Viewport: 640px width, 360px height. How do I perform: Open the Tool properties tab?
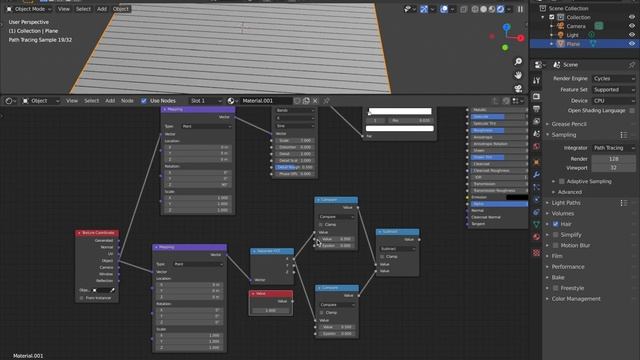coord(536,80)
